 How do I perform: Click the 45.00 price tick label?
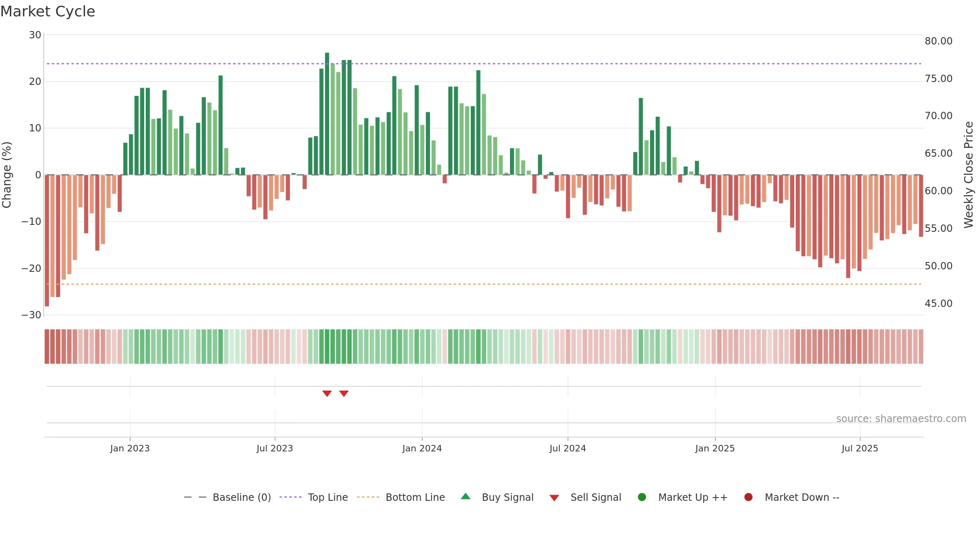coord(938,303)
